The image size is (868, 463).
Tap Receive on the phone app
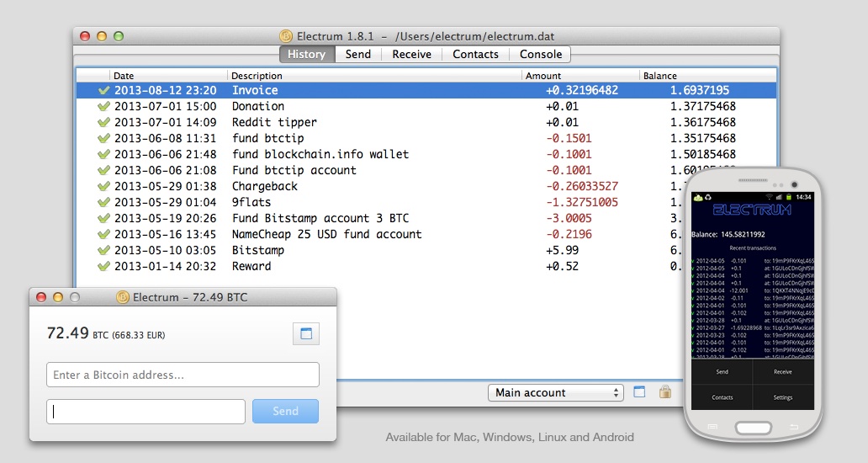(783, 371)
